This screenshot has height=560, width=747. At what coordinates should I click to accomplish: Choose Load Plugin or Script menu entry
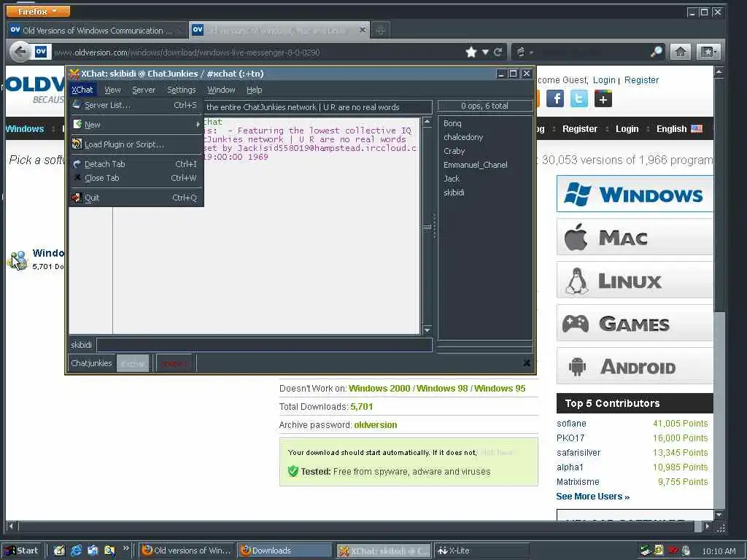pos(136,144)
